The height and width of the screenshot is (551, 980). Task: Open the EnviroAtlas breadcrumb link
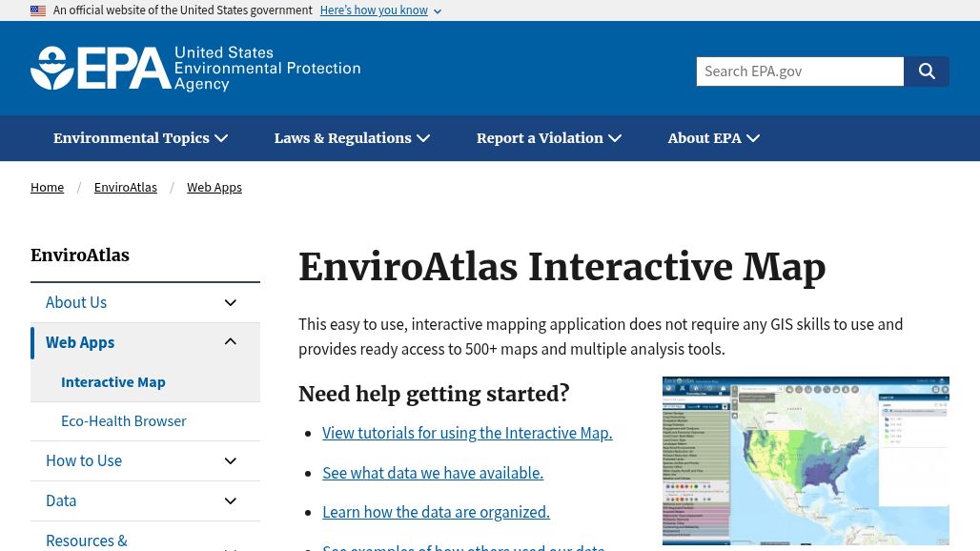click(x=126, y=188)
